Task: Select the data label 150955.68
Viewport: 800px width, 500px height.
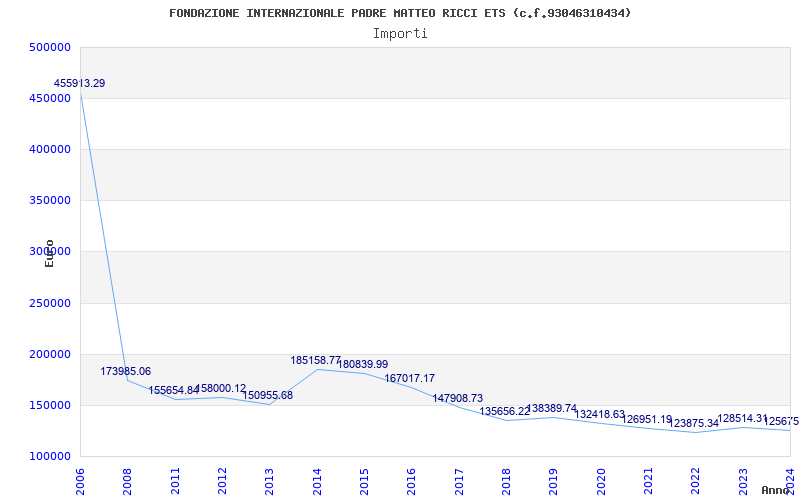Action: (x=267, y=395)
